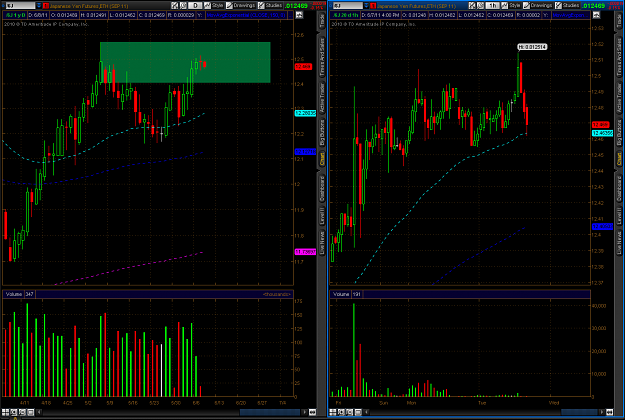Open the Style menu in right chart
625x420 pixels.
point(515,6)
